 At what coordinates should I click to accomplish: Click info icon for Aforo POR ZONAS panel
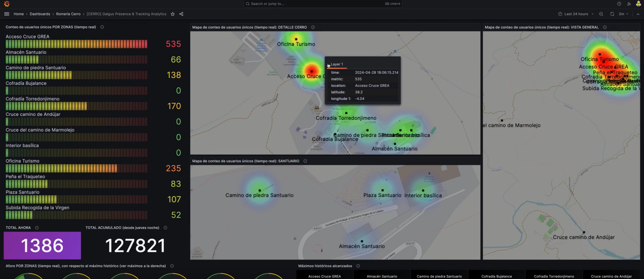[172, 266]
